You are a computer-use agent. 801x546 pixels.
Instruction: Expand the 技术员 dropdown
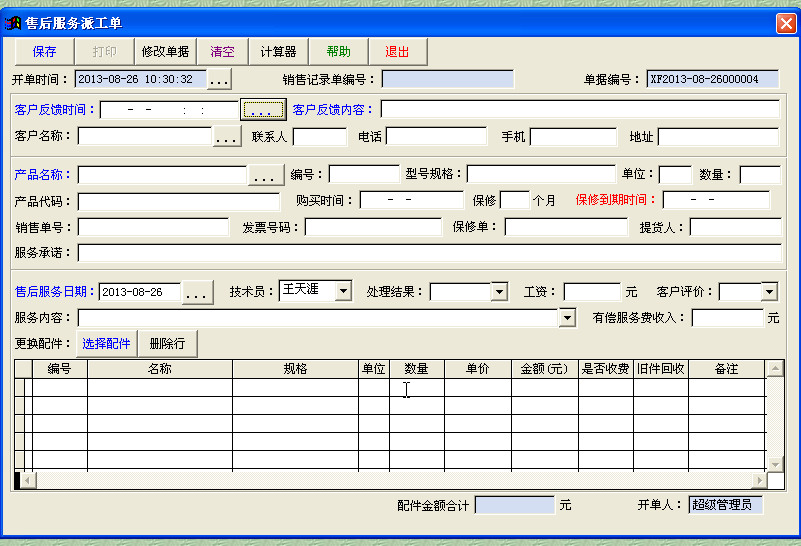tap(344, 291)
